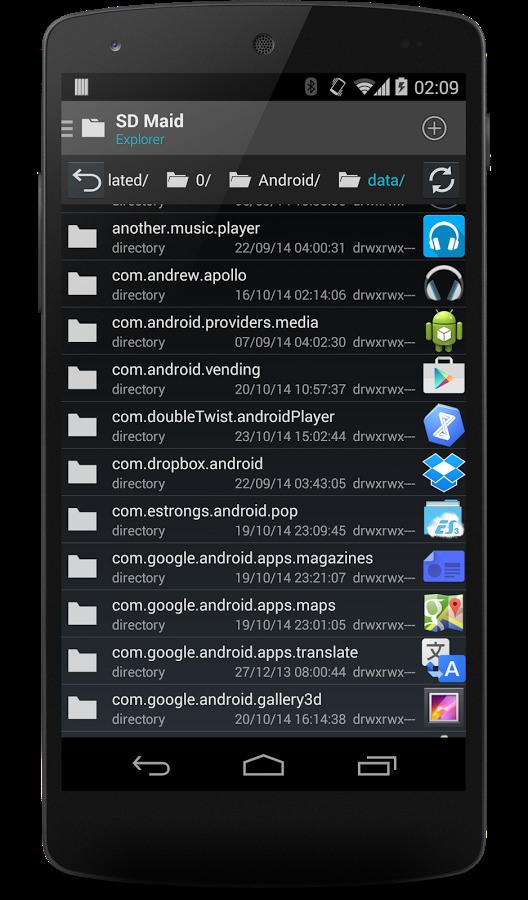The width and height of the screenshot is (528, 900).
Task: Tap the battery status icon
Action: (x=401, y=87)
